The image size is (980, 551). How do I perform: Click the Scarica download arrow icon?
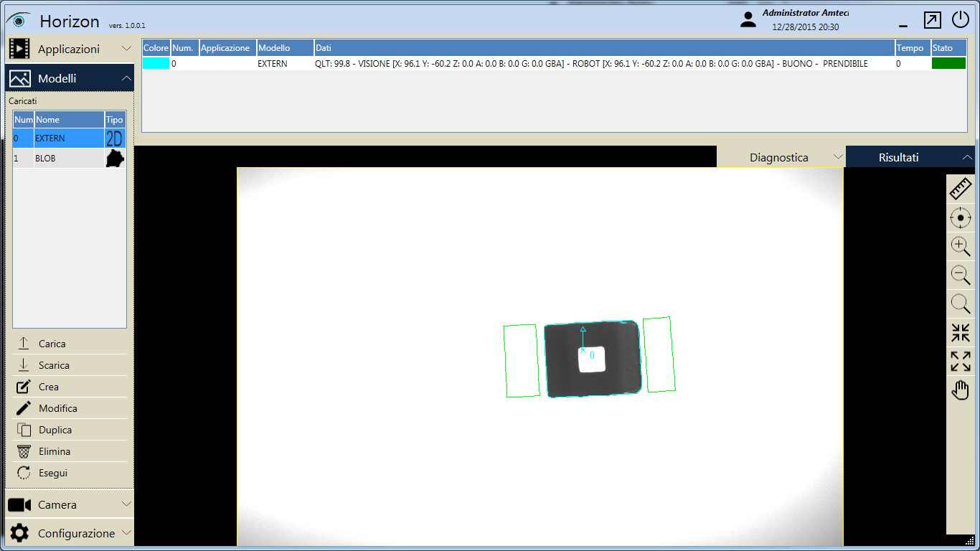click(24, 365)
